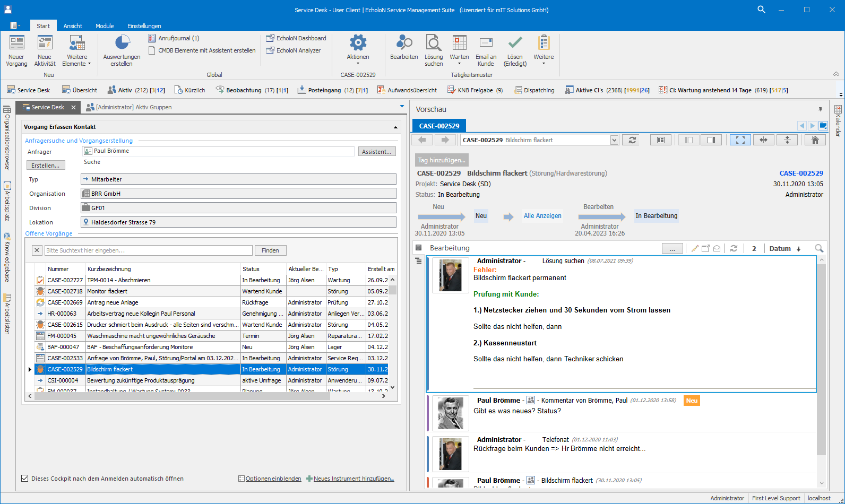Close the Service Desk tab
Viewport: 845px width, 504px height.
pos(74,107)
